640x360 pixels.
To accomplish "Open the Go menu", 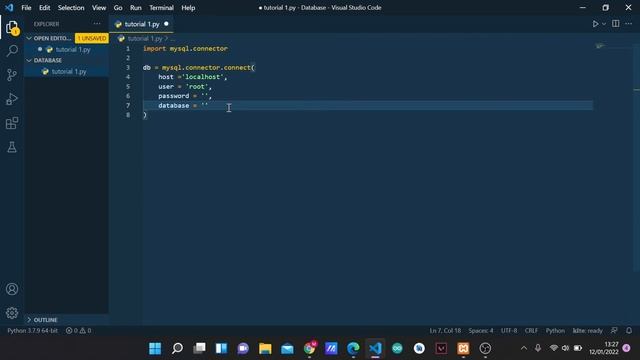I will (x=118, y=8).
